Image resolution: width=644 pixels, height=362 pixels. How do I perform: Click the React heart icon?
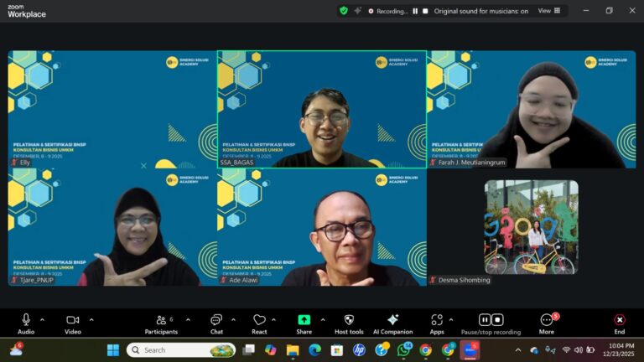(x=259, y=320)
